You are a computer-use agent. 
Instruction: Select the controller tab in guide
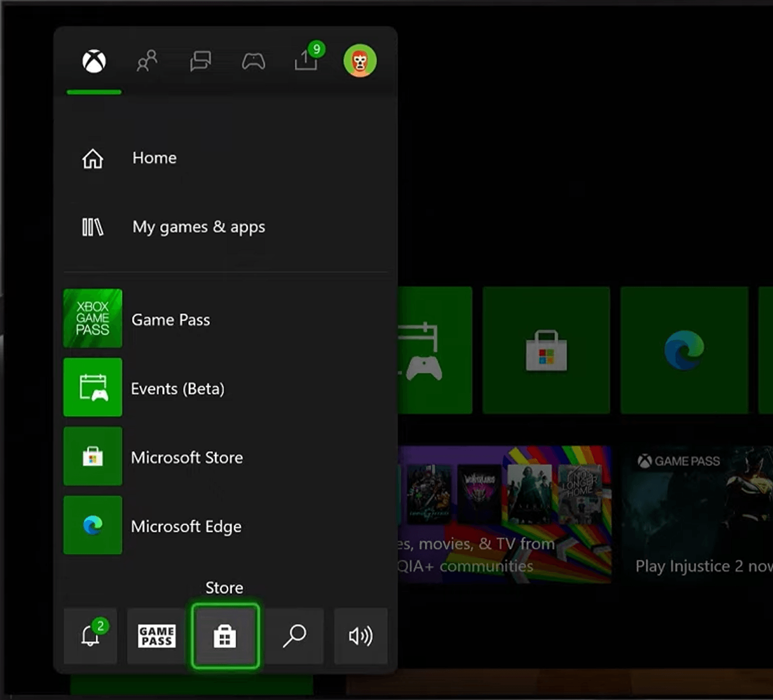253,62
